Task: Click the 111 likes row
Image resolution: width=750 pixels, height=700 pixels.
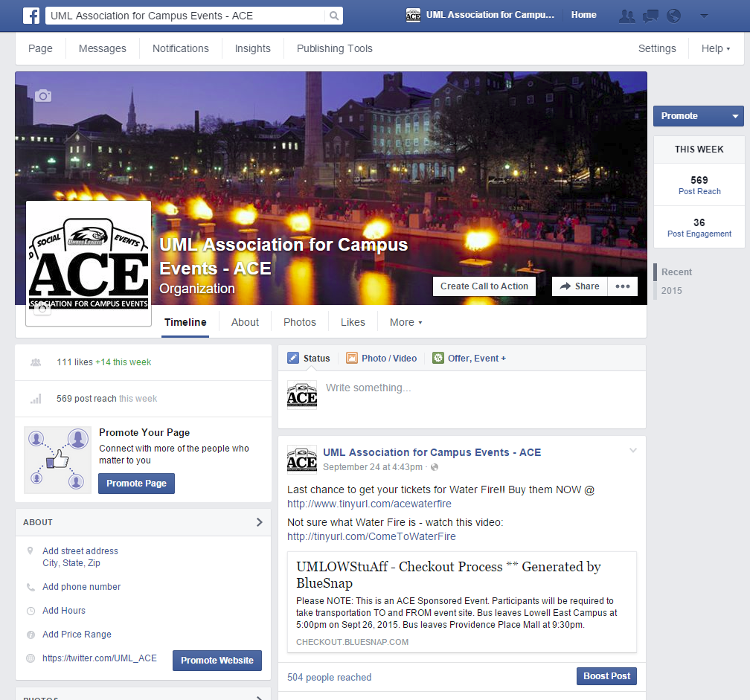Action: (143, 362)
